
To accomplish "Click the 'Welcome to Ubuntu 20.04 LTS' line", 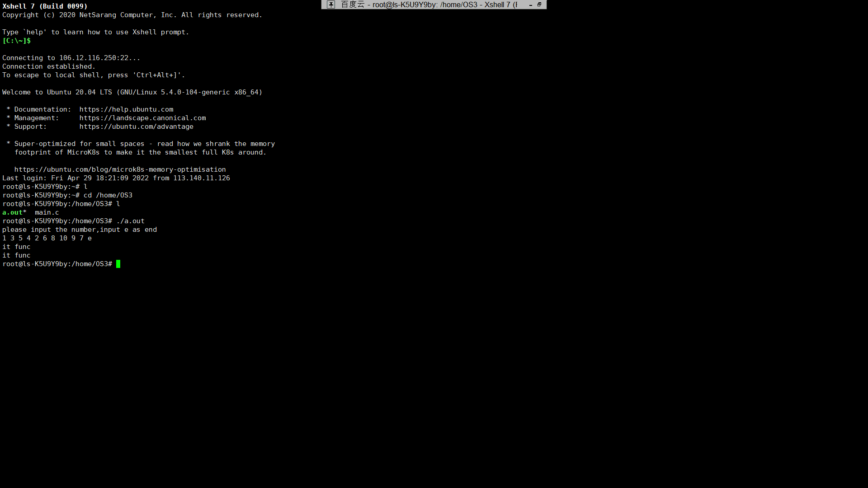I will pyautogui.click(x=132, y=92).
